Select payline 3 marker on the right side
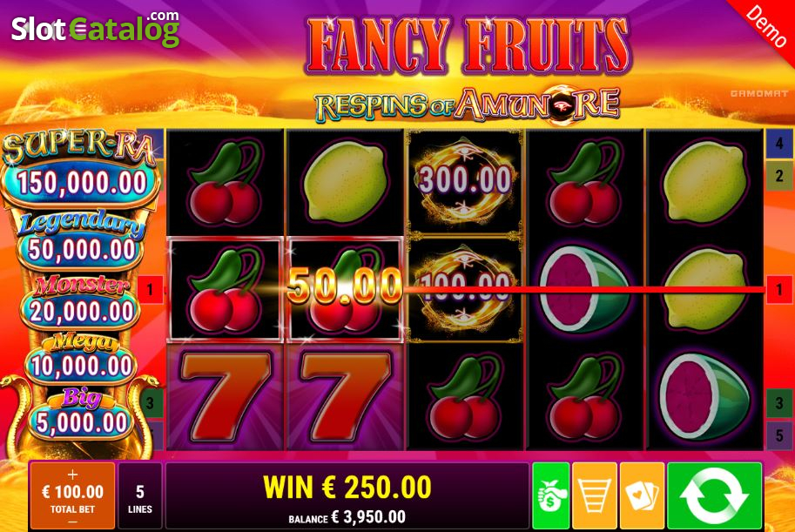Screen dimensions: 795x532 (x=779, y=402)
